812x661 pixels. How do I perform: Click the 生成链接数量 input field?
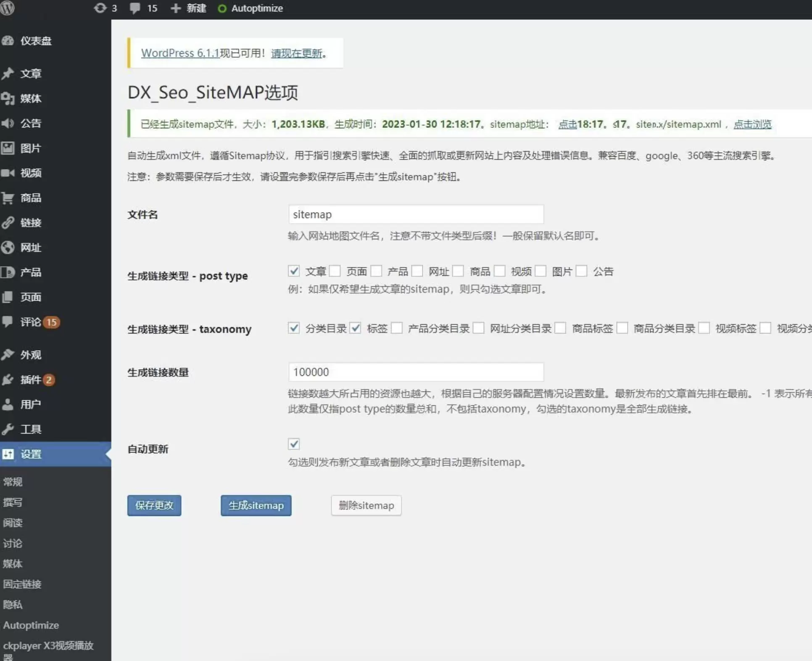pyautogui.click(x=416, y=372)
